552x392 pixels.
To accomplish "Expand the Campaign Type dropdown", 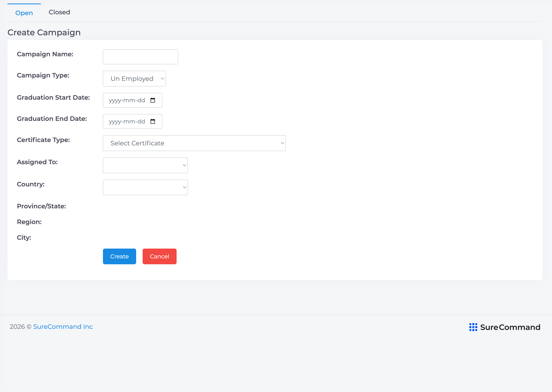I will pyautogui.click(x=134, y=78).
